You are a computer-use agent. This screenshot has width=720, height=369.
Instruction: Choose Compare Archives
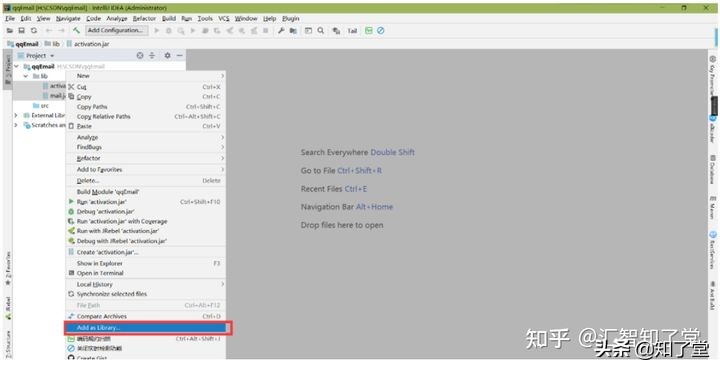(146, 317)
